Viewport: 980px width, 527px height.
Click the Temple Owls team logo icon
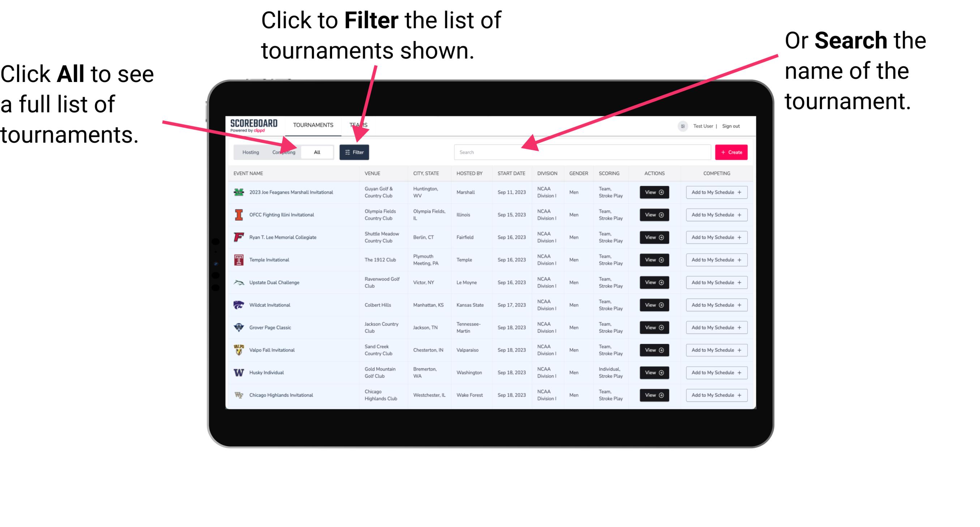[239, 260]
